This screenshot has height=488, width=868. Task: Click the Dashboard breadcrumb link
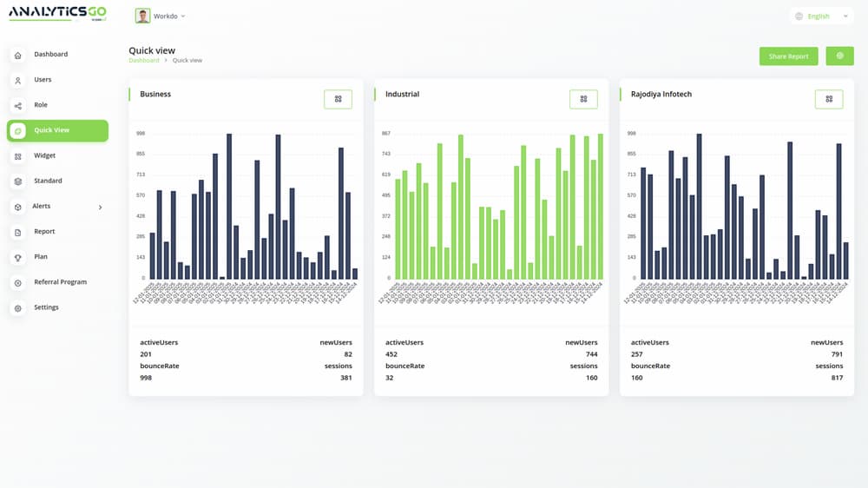(144, 61)
